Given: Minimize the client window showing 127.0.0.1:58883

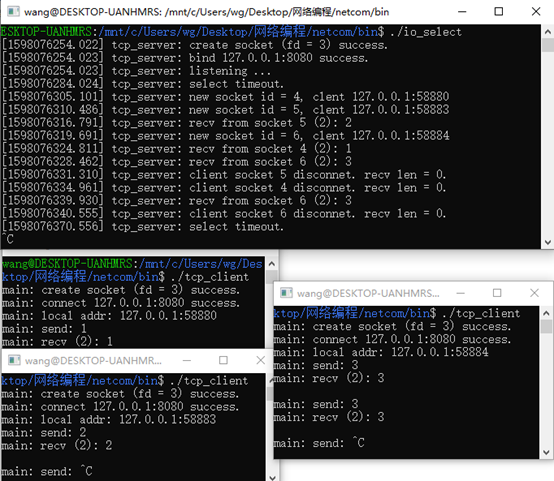Looking at the screenshot, I should [187, 360].
